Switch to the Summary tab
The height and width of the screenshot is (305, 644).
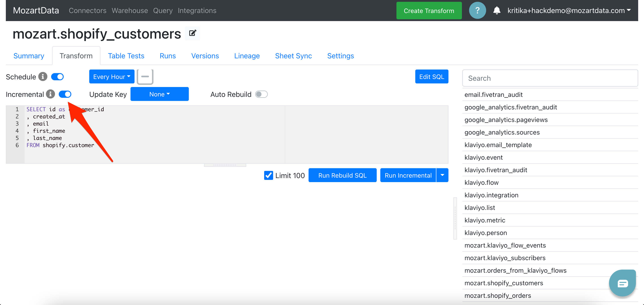pyautogui.click(x=29, y=56)
